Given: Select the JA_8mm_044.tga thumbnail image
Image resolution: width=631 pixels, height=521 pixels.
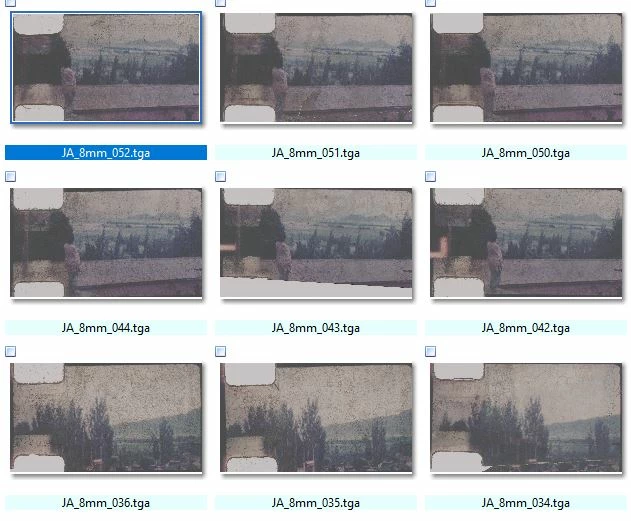Looking at the screenshot, I should coord(106,243).
